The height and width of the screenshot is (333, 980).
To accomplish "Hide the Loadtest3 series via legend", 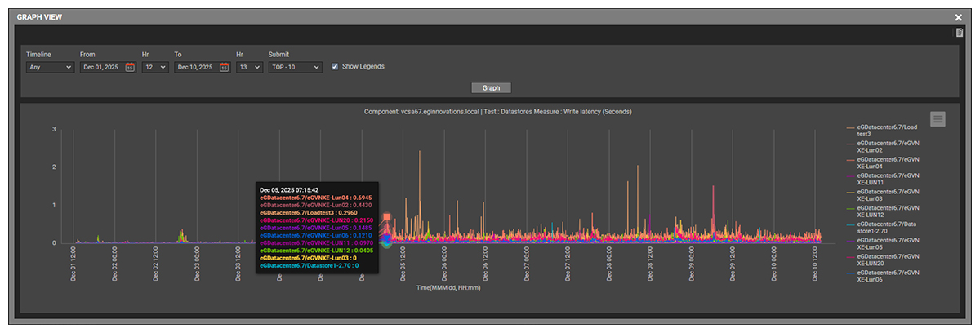I will 888,131.
